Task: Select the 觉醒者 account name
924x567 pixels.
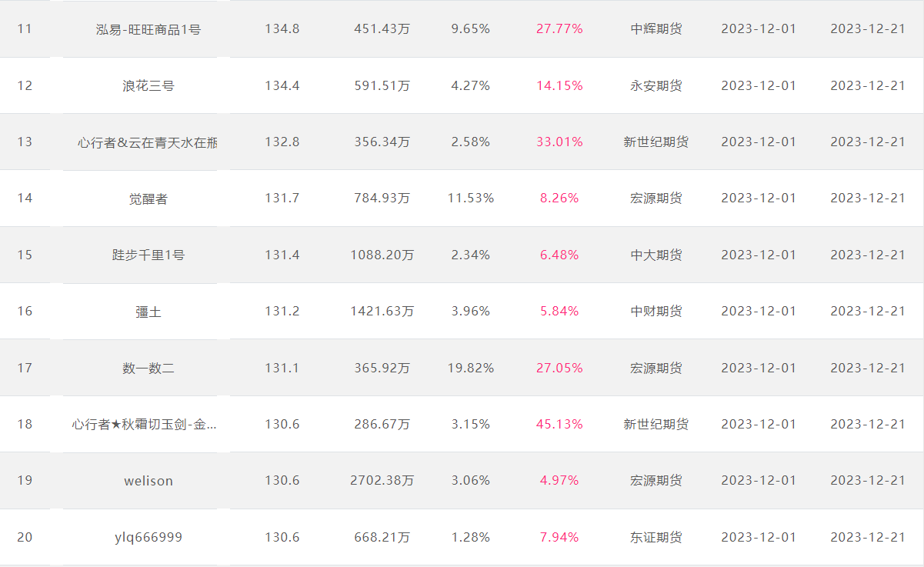Action: (x=148, y=198)
